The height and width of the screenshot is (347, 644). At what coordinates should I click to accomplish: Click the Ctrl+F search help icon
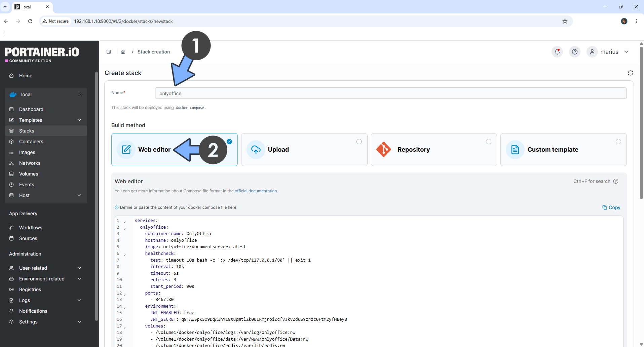pos(616,181)
